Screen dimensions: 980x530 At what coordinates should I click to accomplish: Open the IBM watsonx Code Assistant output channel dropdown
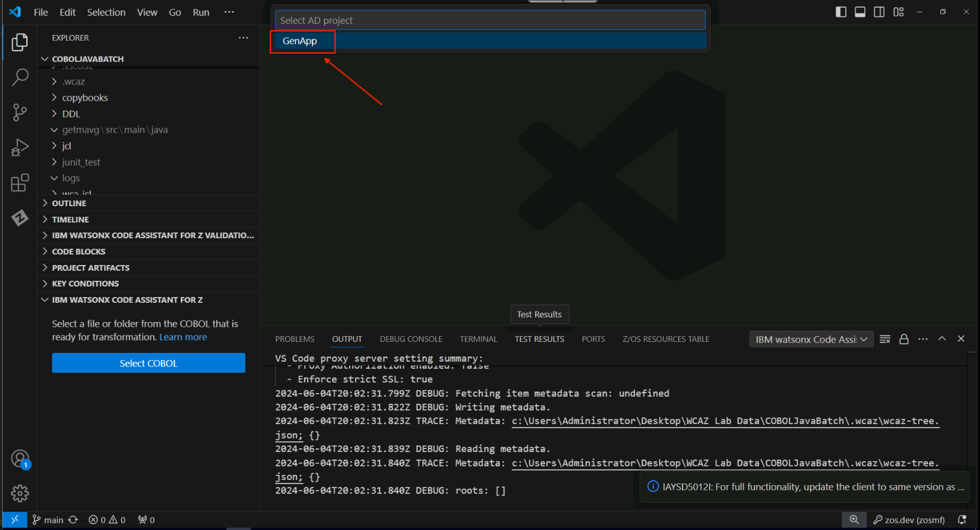click(811, 339)
